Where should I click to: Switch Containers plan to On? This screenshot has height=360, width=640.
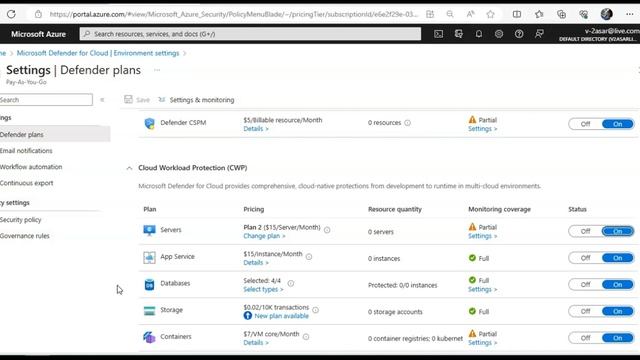[x=618, y=338]
